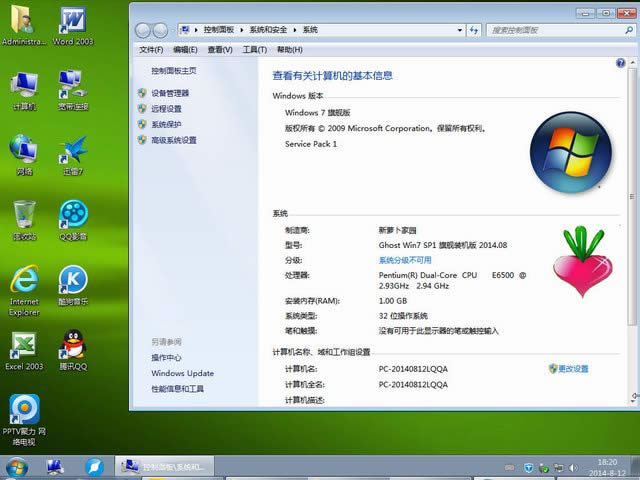
Task: Open the Excel 2003 shortcut icon
Action: (x=24, y=346)
